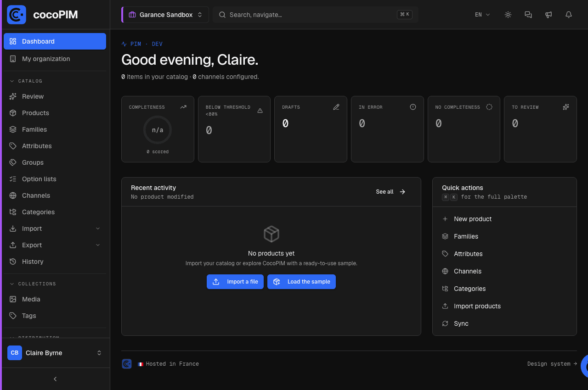Open the chat messages icon
This screenshot has height=390, width=588.
tap(528, 15)
